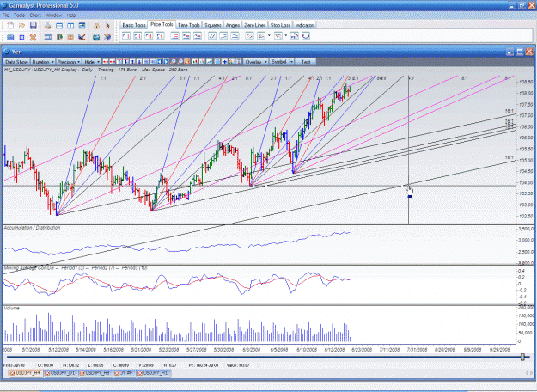Click the zoom magnifier in chart toolbar
537x392 pixels.
click(x=174, y=62)
